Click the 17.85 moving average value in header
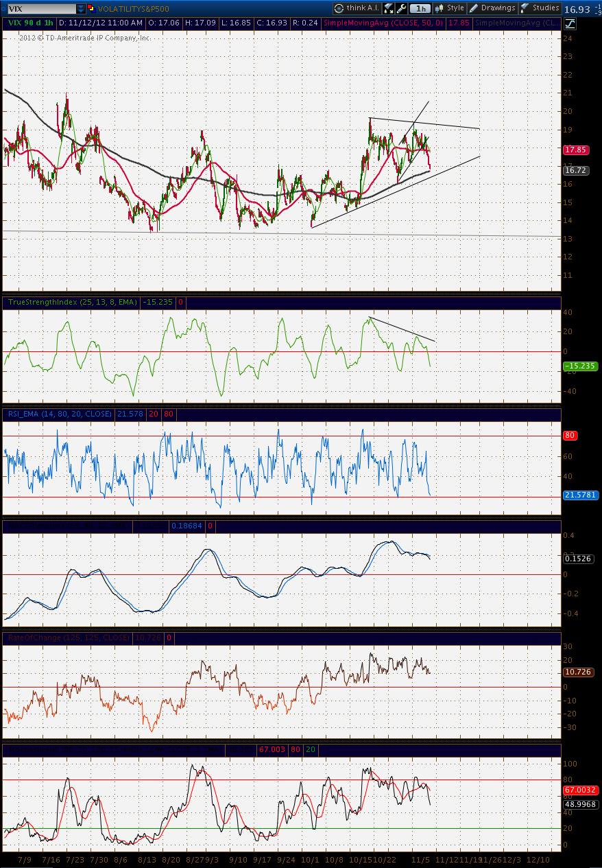602x868 pixels. coord(458,23)
